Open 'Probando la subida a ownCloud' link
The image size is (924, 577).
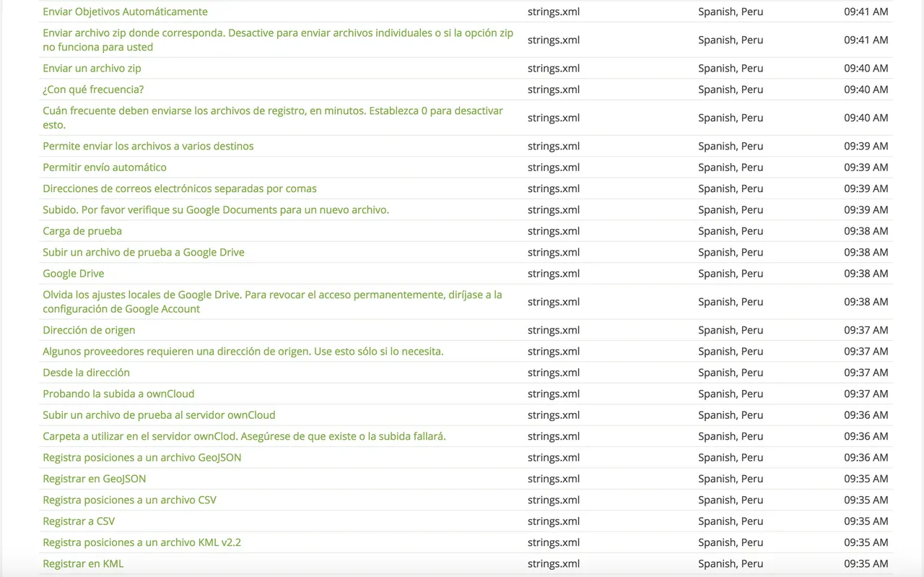pos(118,394)
